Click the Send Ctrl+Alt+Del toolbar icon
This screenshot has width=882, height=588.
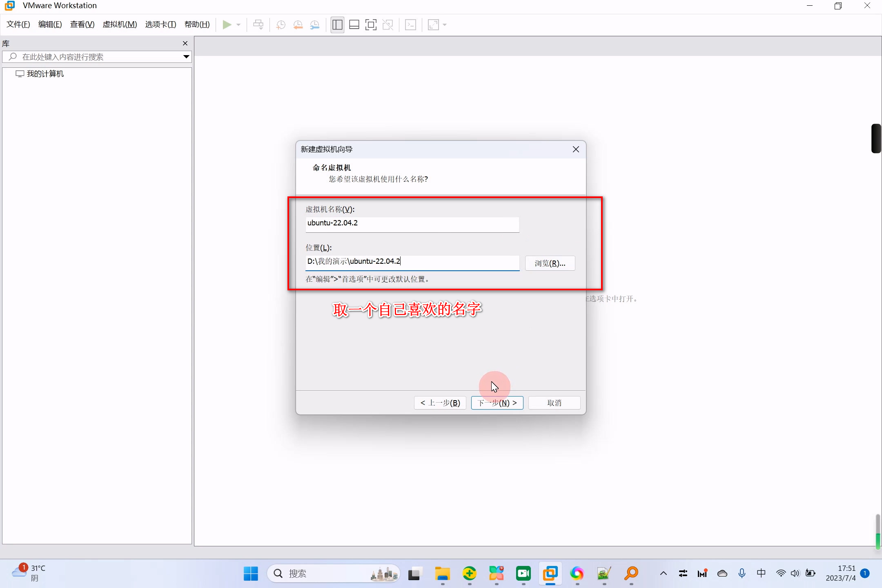(x=258, y=25)
